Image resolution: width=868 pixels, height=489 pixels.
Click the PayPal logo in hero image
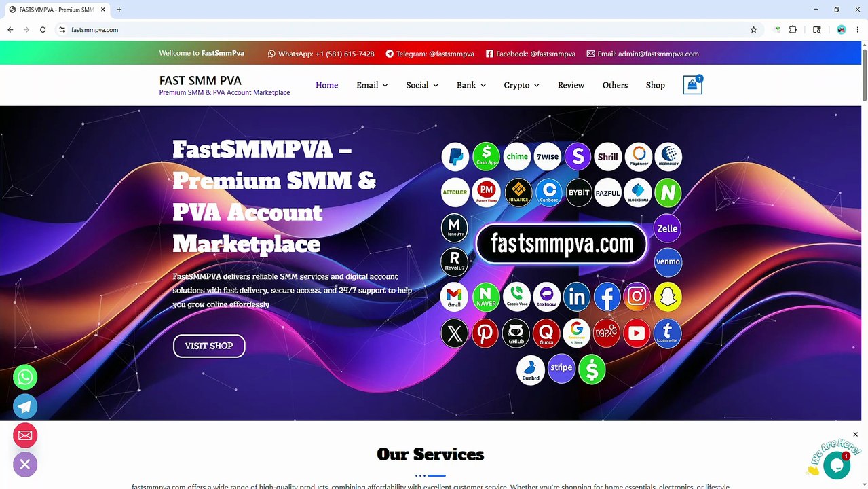click(455, 157)
